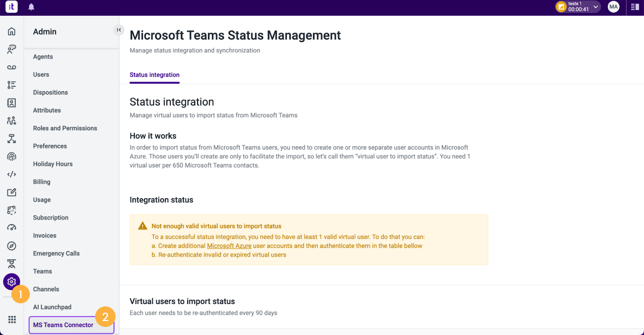This screenshot has width=644, height=335.
Task: Open Dispositions in Admin menu
Action: point(50,92)
